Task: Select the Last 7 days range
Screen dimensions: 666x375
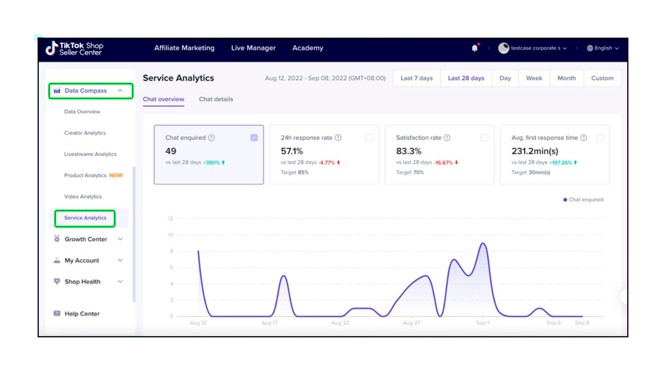Action: 416,78
